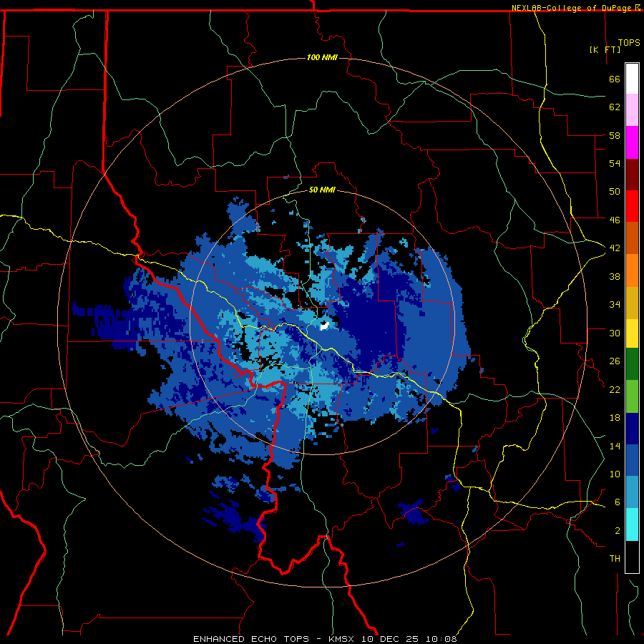Click the legend value 22
644x644 pixels.
click(615, 389)
